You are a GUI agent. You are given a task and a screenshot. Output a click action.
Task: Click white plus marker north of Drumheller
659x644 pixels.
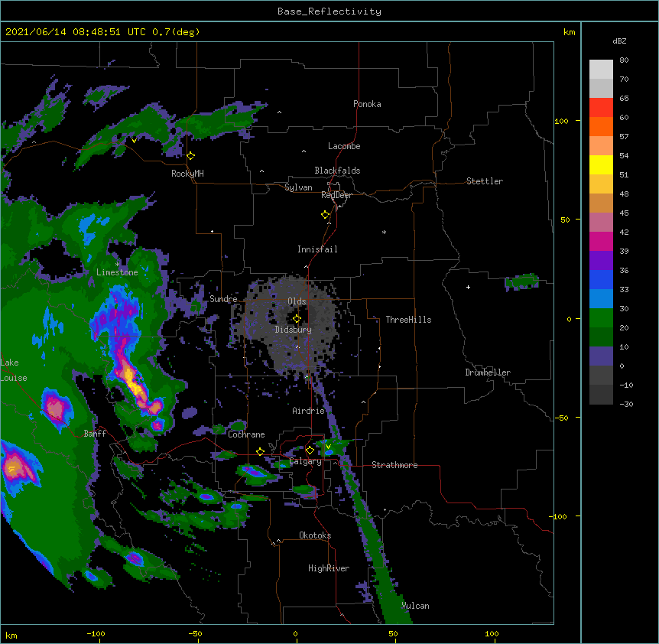[x=468, y=287]
